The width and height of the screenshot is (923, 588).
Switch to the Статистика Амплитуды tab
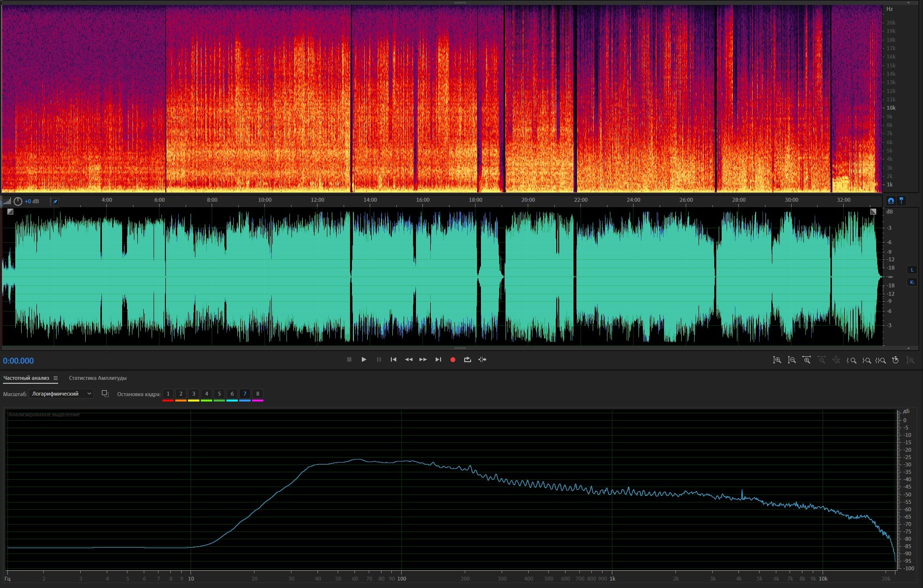click(97, 378)
